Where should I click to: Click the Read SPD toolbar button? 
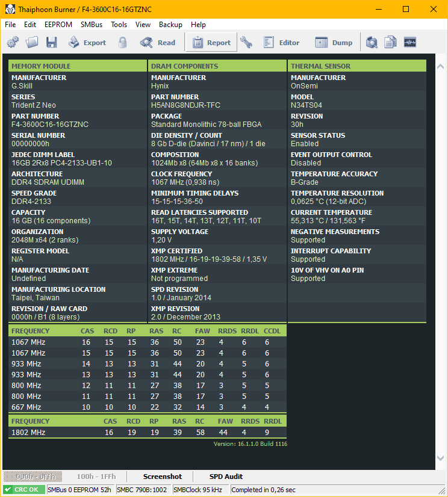pyautogui.click(x=158, y=42)
